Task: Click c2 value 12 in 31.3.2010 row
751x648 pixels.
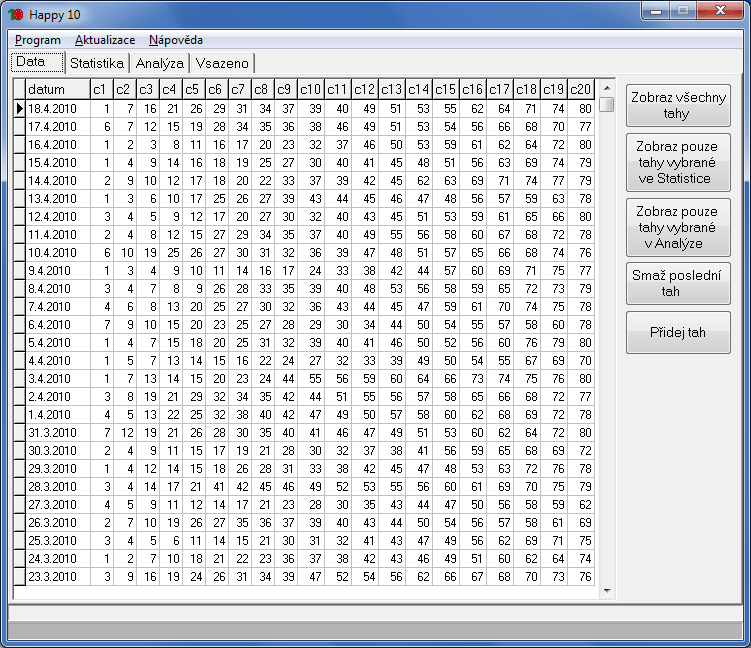Action: (125, 433)
